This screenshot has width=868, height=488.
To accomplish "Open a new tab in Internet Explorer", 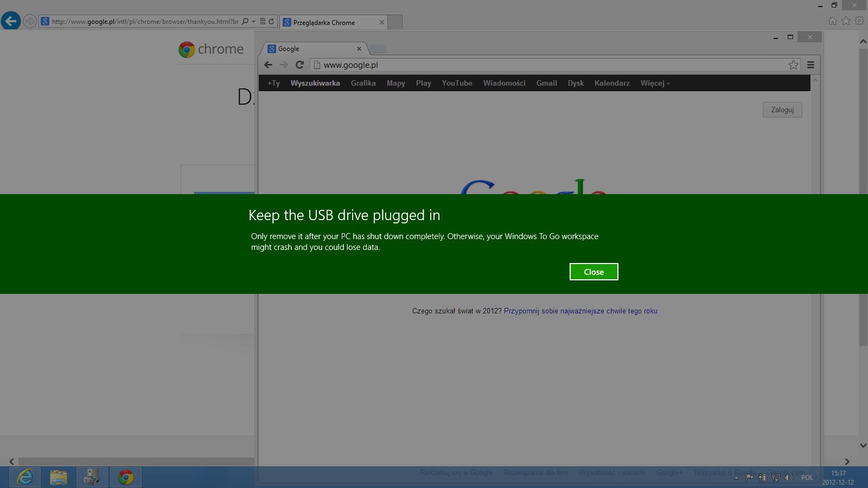I will (x=395, y=22).
